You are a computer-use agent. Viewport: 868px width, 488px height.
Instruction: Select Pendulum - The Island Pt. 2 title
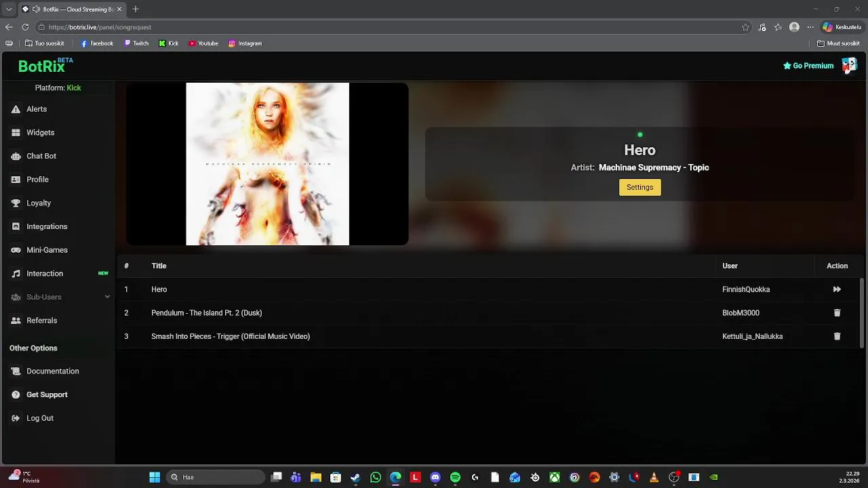coord(206,313)
